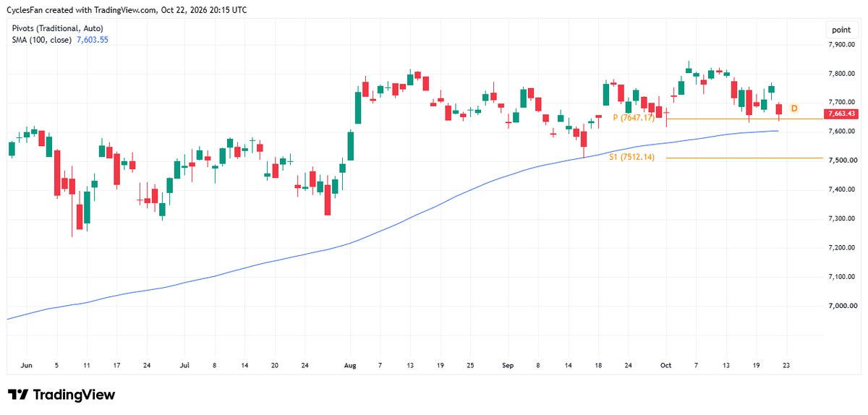This screenshot has width=868, height=415.
Task: Select the SMA (100, close) indicator legend
Action: click(41, 40)
